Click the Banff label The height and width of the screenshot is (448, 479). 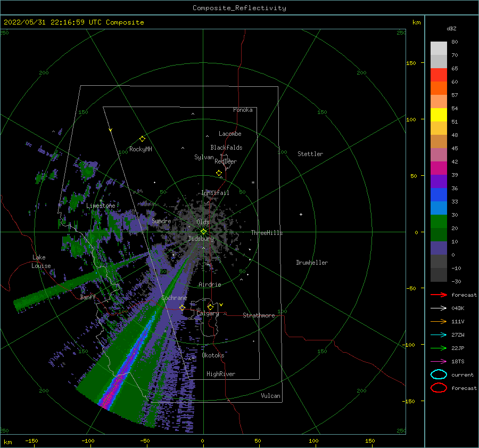(88, 297)
